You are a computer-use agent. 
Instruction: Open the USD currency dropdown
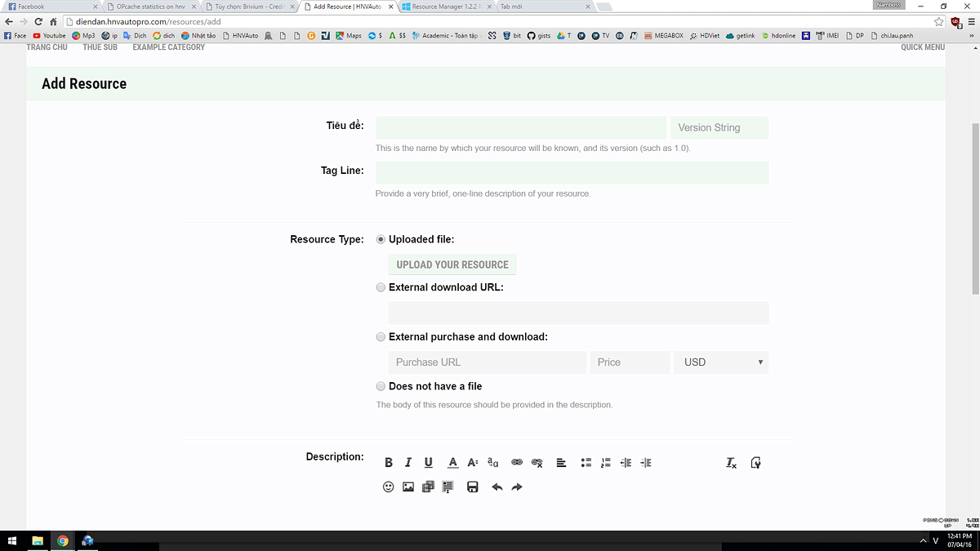[720, 362]
